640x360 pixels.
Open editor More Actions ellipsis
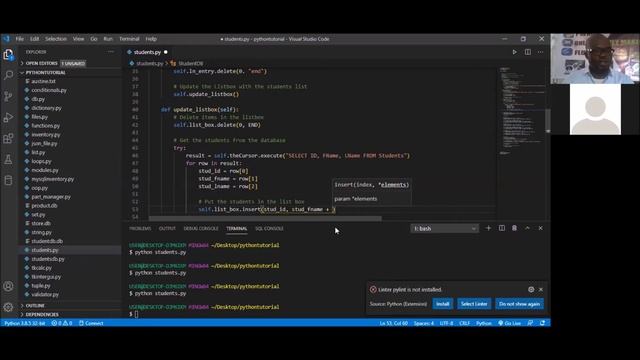[x=540, y=52]
